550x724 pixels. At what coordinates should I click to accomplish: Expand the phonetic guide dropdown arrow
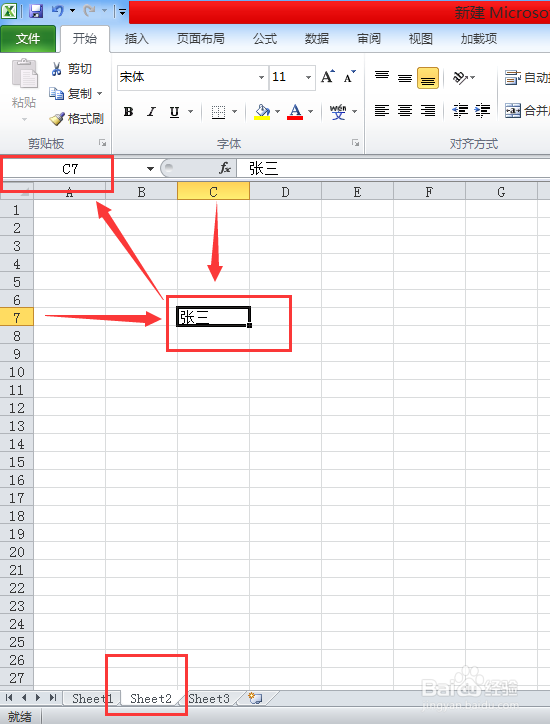tap(355, 112)
